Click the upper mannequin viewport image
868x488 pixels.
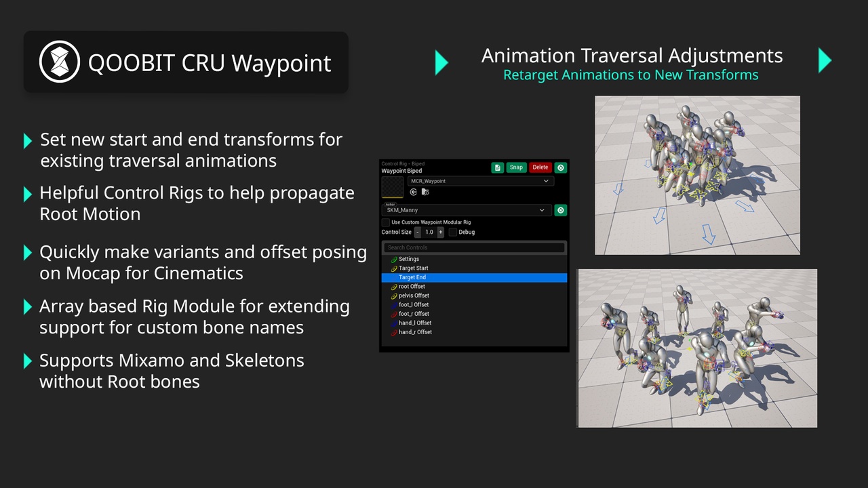point(697,175)
